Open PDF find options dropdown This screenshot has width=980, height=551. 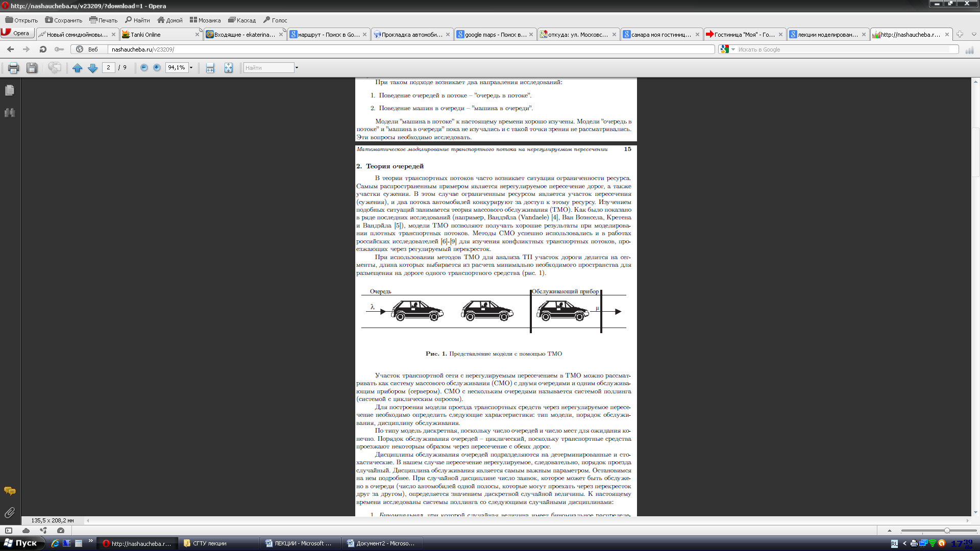pyautogui.click(x=297, y=68)
